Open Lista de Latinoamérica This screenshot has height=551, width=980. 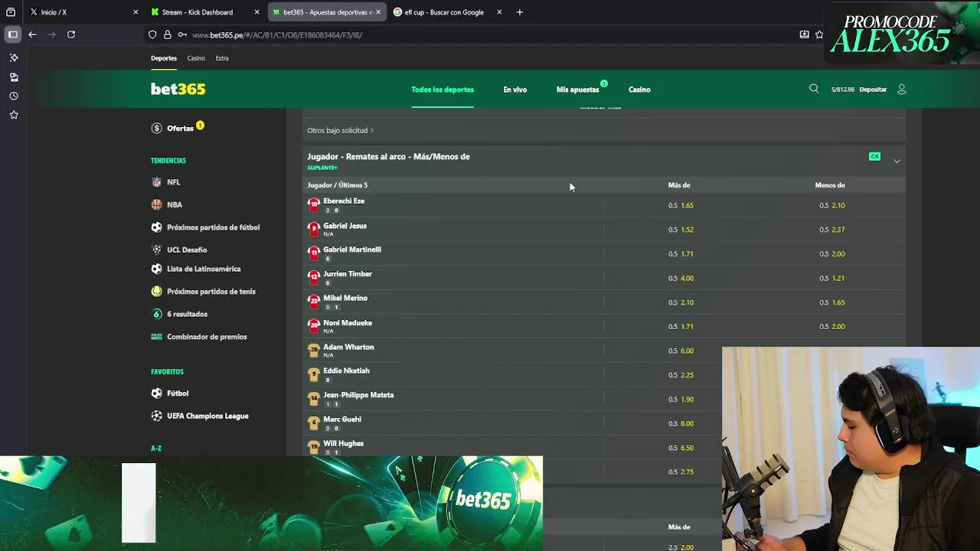point(204,269)
